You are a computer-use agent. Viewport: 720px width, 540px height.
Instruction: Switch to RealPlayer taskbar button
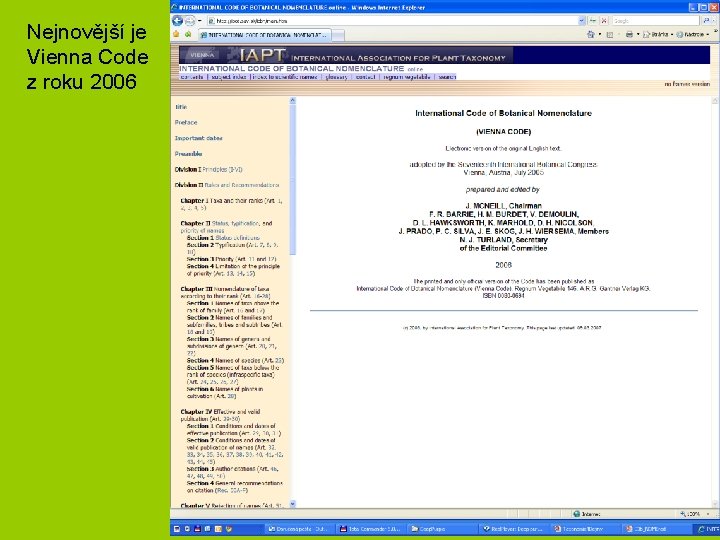[x=513, y=529]
